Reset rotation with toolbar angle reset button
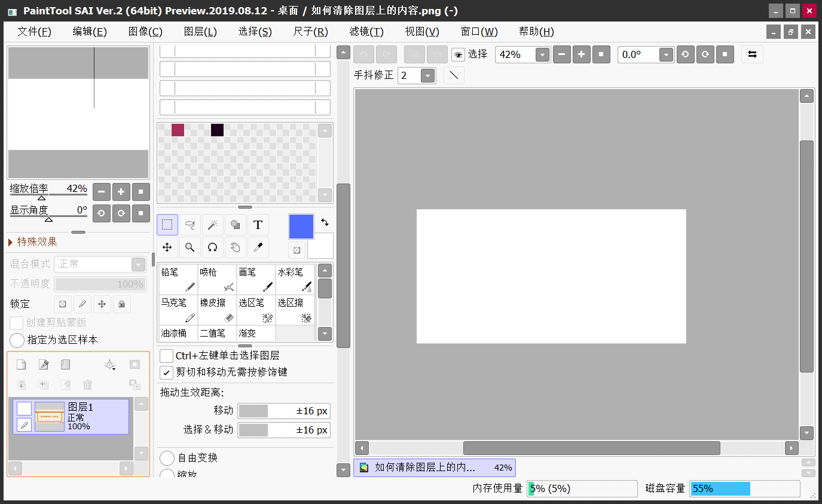Viewport: 822px width, 504px height. [725, 55]
